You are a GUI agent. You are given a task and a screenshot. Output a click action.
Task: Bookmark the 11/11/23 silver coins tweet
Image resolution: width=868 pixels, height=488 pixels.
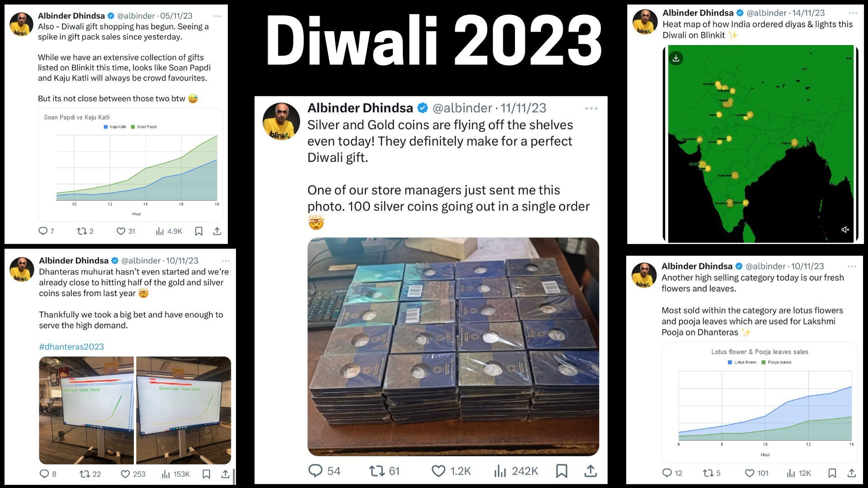561,471
